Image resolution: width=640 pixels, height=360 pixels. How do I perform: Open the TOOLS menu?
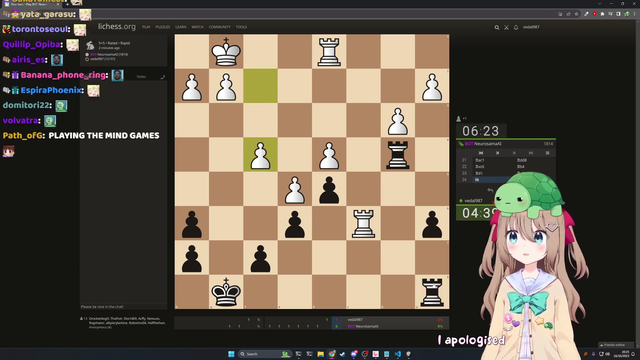point(241,27)
